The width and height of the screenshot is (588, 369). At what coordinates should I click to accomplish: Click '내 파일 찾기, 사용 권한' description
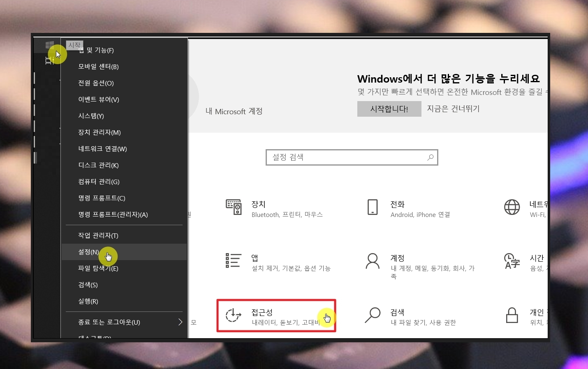coord(423,323)
